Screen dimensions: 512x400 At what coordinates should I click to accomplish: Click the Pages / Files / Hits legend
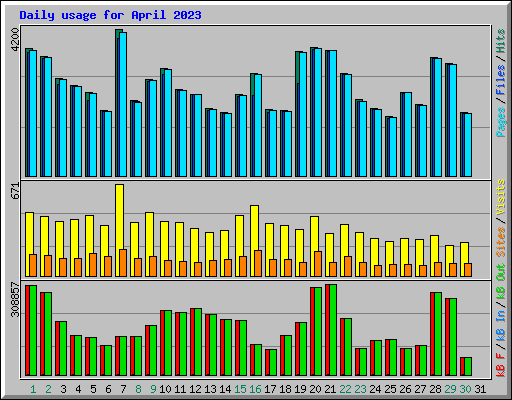pos(501,83)
